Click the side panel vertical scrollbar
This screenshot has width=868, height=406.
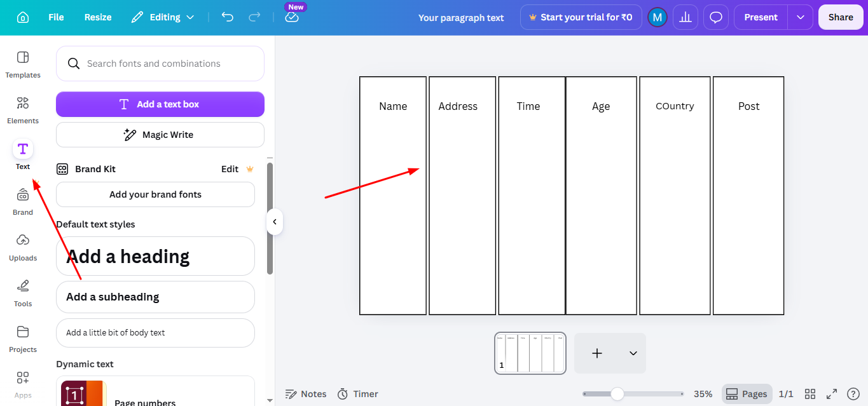pyautogui.click(x=270, y=219)
